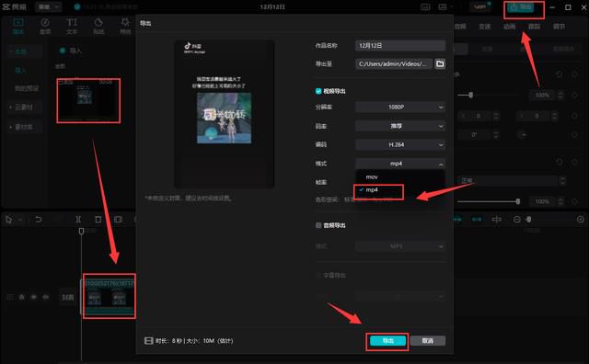Select the split clip tool in timeline toolbar
Viewport: 589px width, 364px height.
(x=78, y=220)
